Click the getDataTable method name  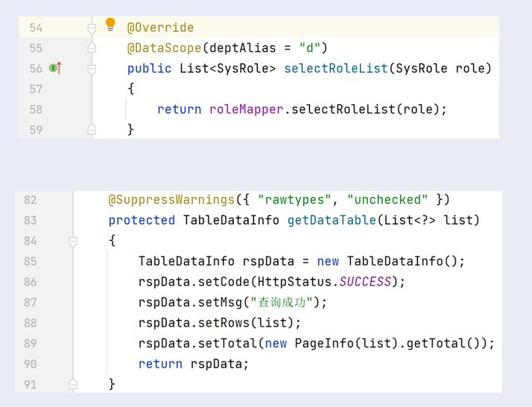click(x=332, y=221)
